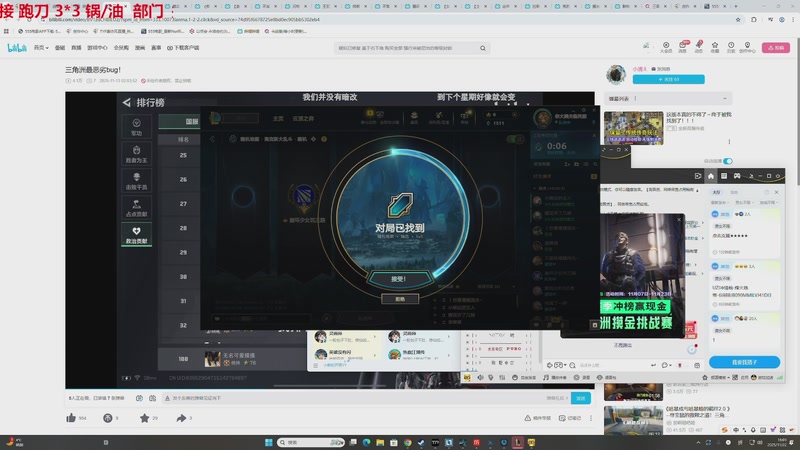Click the blue 发送 send button
Screen dimensions: 800x450
[x=581, y=398]
